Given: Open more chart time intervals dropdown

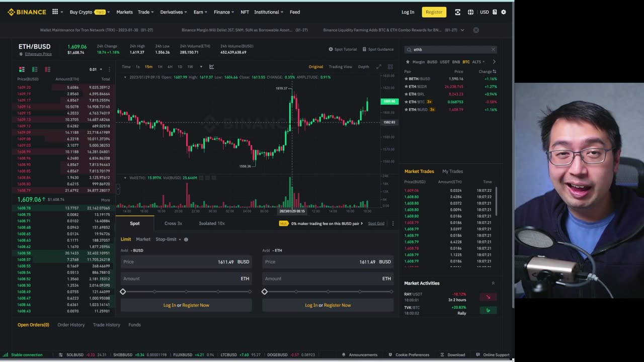Looking at the screenshot, I should pos(201,67).
